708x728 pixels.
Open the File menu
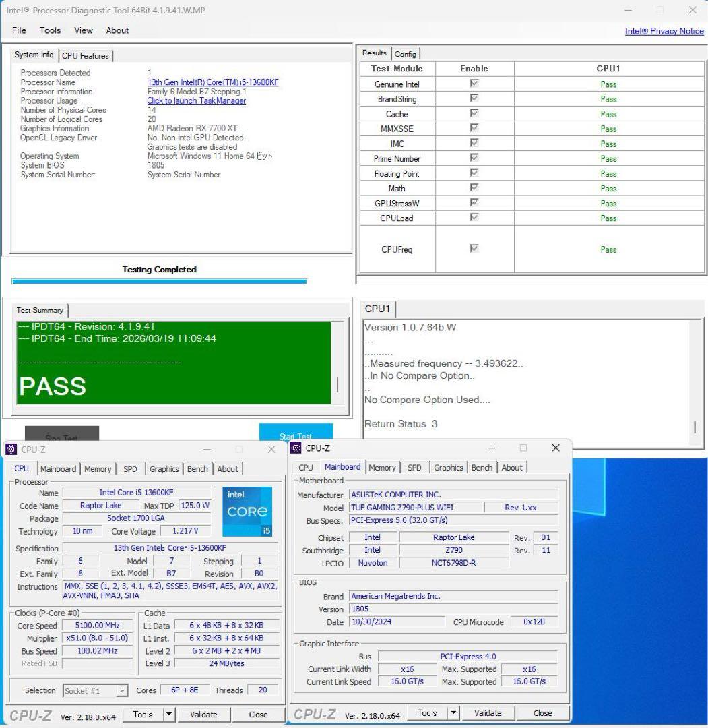coord(19,30)
